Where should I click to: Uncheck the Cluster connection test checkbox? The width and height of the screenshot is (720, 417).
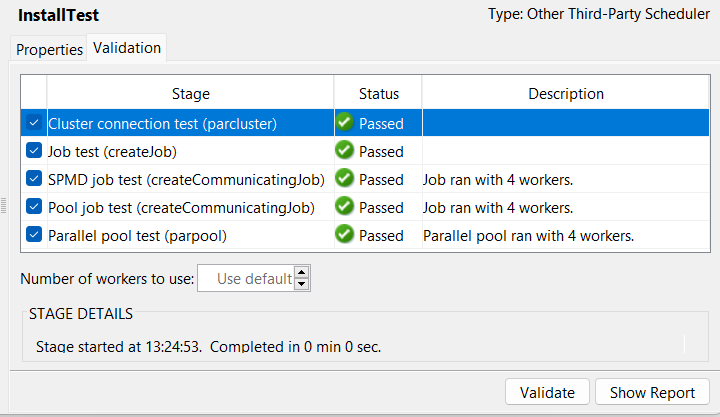[x=34, y=123]
